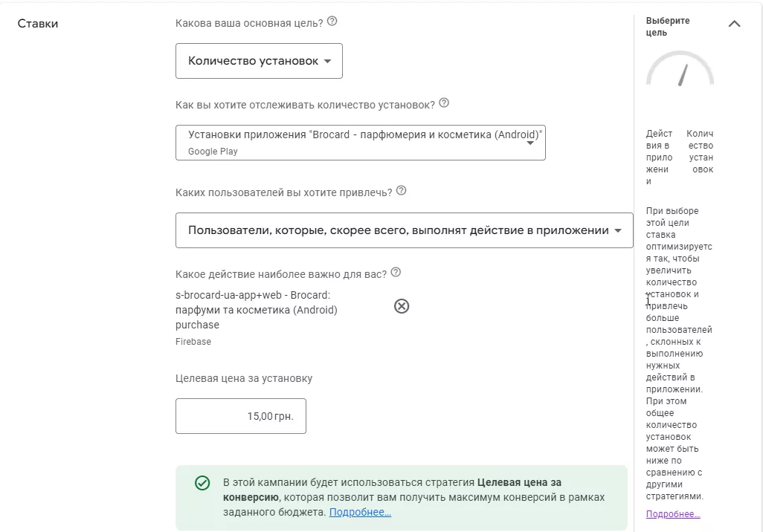This screenshot has height=532, width=763.
Task: Open 'Подробнее…' link in the right help panel
Action: (673, 514)
